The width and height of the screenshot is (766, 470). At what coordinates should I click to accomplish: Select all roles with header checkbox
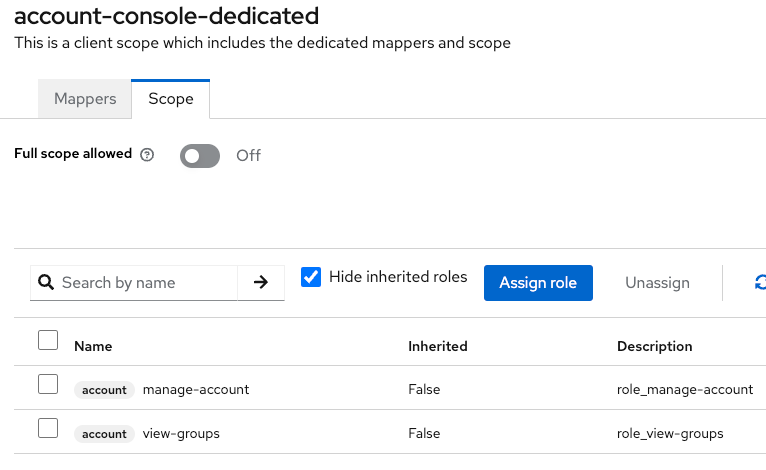pos(48,341)
